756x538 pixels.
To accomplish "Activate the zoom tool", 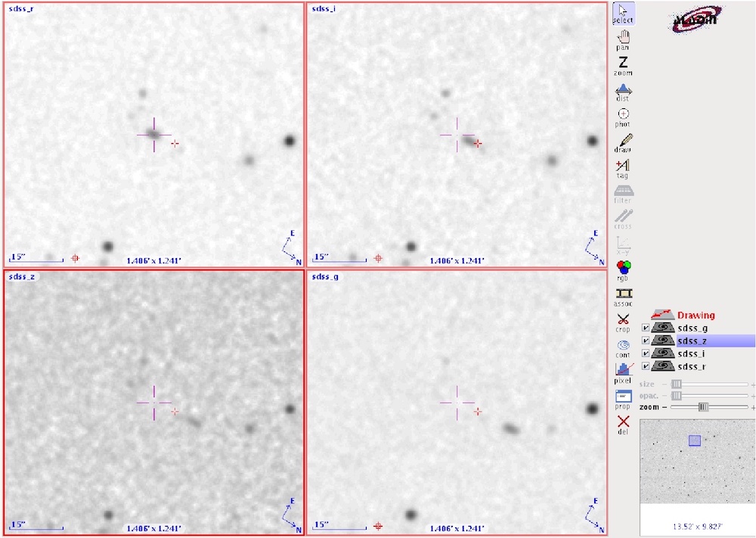I will pos(623,66).
